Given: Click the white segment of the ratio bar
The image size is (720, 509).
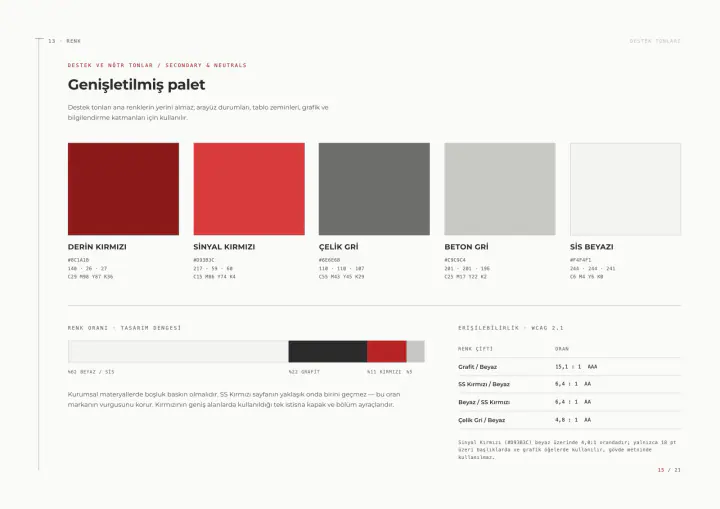Looking at the screenshot, I should tap(178, 351).
